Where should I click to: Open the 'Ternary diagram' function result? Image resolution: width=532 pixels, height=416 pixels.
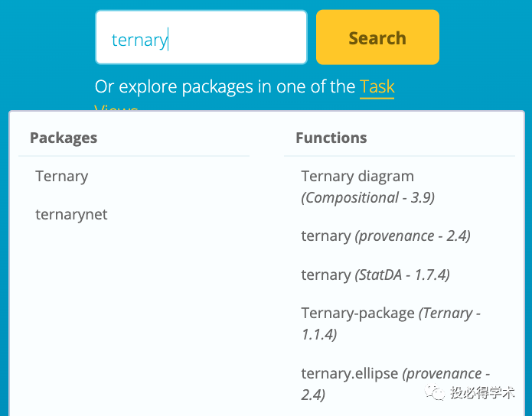[x=357, y=176]
